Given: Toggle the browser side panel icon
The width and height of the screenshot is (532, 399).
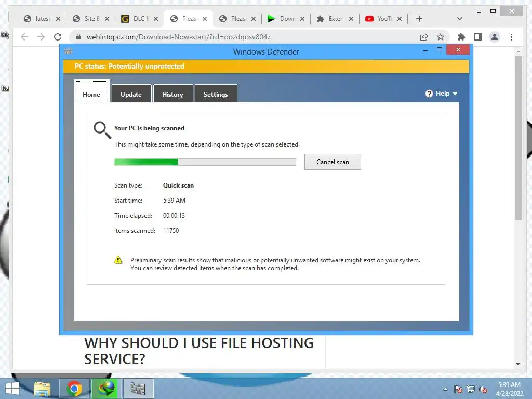Looking at the screenshot, I should point(478,37).
